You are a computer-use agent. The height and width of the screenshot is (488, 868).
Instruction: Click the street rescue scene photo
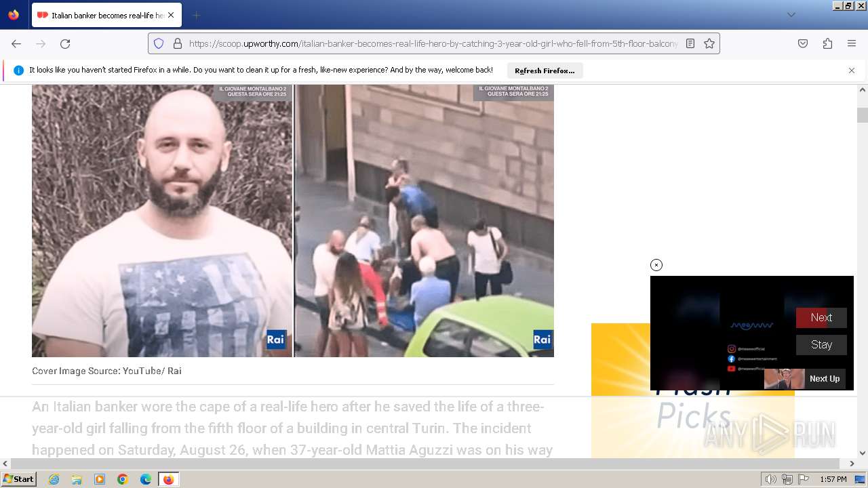(425, 220)
